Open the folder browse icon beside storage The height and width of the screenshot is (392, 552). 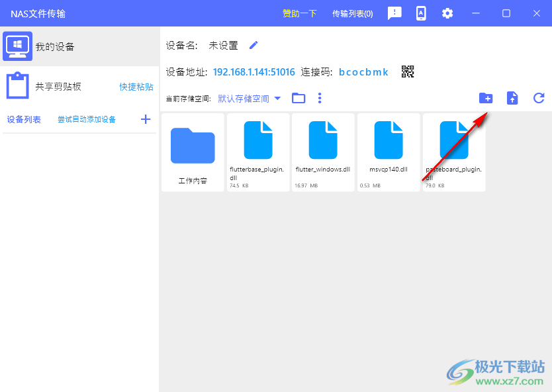pos(299,98)
